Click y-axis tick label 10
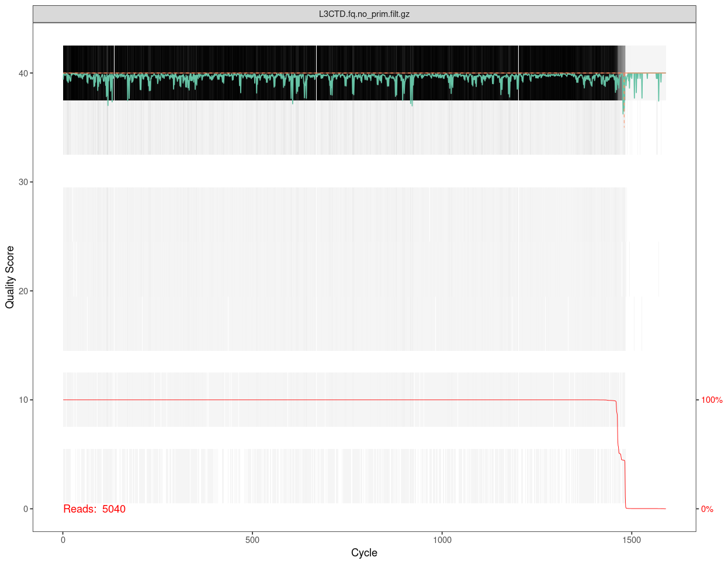 [x=23, y=400]
